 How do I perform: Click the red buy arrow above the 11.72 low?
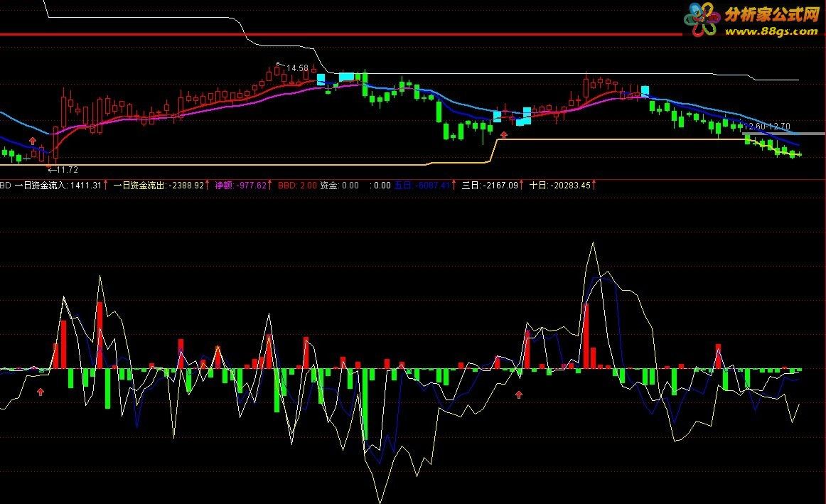pos(33,141)
